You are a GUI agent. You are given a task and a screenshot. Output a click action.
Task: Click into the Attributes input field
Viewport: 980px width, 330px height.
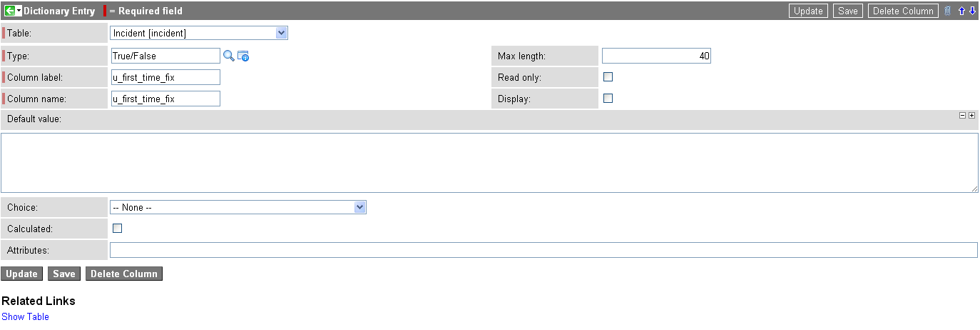pos(543,250)
